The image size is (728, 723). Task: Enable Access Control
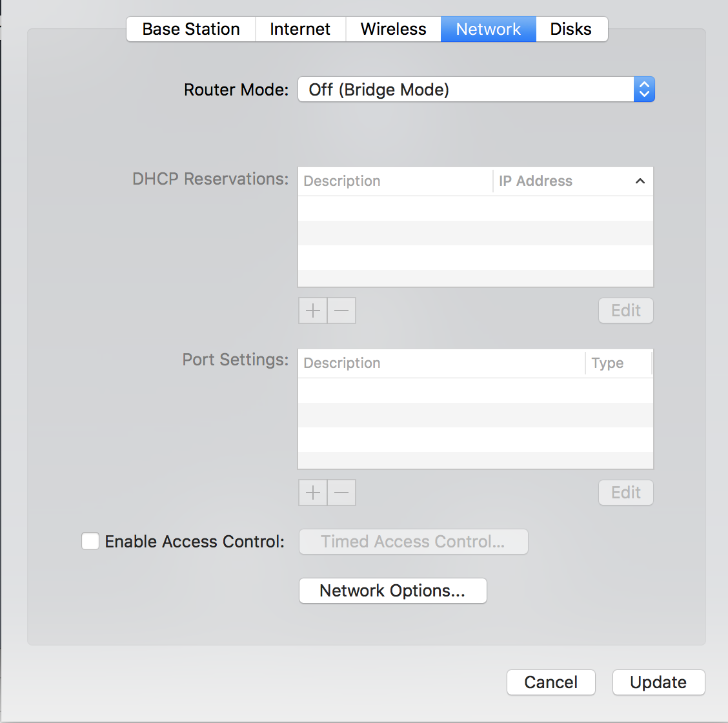90,541
